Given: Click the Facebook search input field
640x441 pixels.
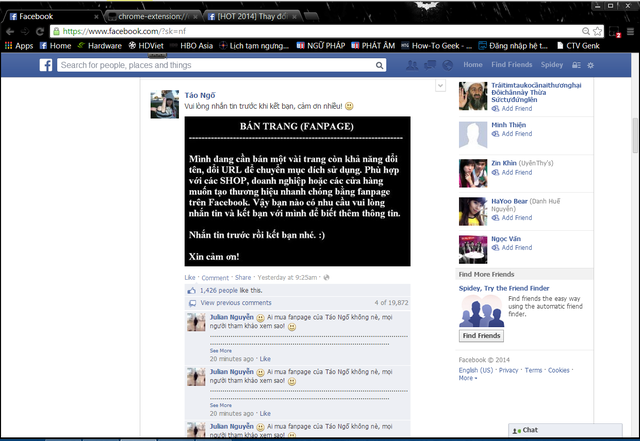Looking at the screenshot, I should tap(216, 65).
